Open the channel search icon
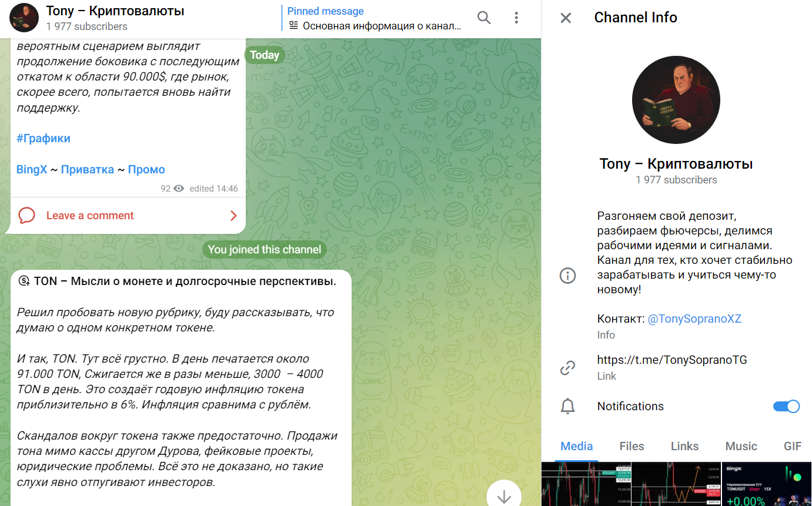The height and width of the screenshot is (506, 812). click(x=484, y=18)
